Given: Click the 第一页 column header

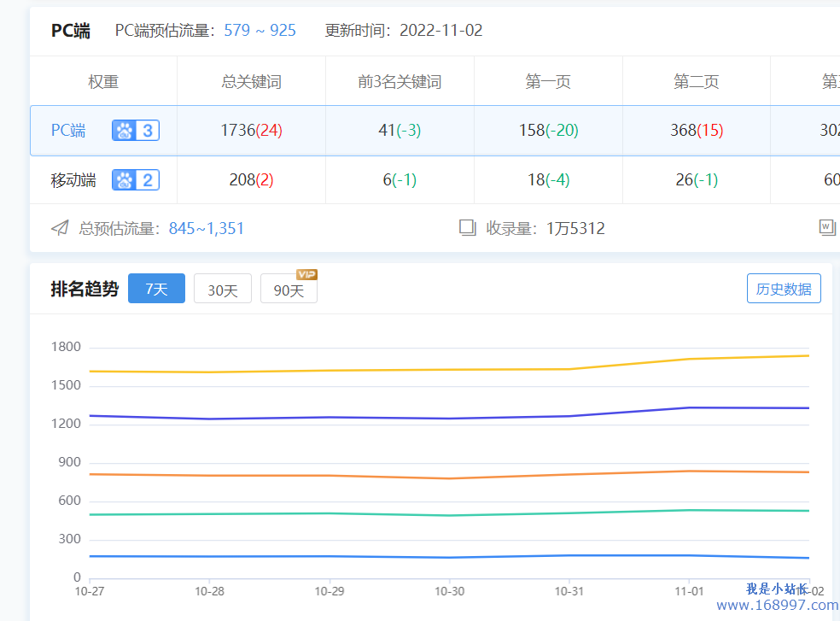Looking at the screenshot, I should tap(548, 81).
